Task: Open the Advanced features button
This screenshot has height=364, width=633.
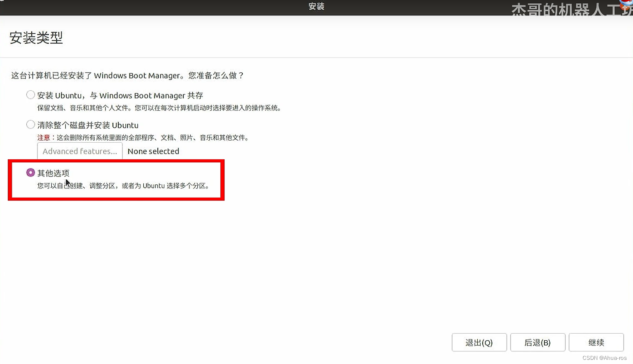Action: point(80,151)
